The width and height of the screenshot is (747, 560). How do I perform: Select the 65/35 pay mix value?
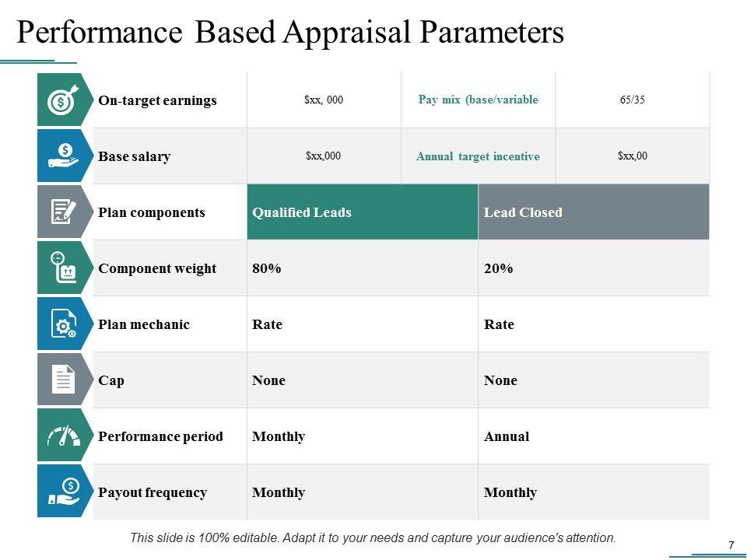tap(632, 100)
